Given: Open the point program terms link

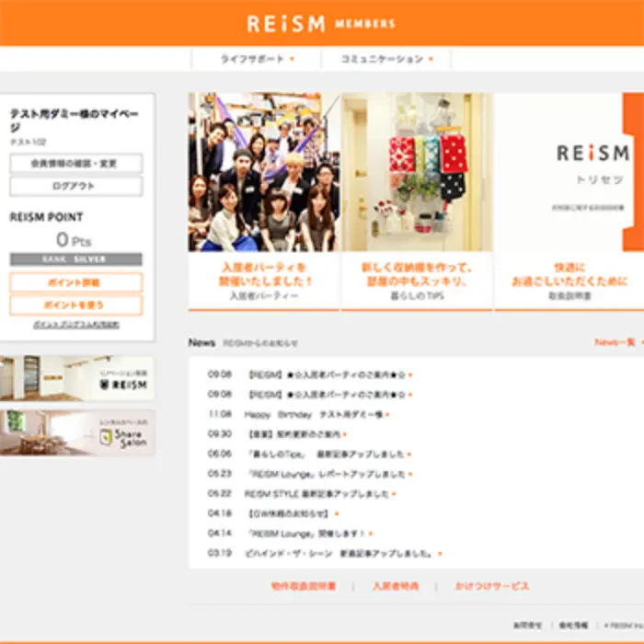Looking at the screenshot, I should pyautogui.click(x=76, y=325).
